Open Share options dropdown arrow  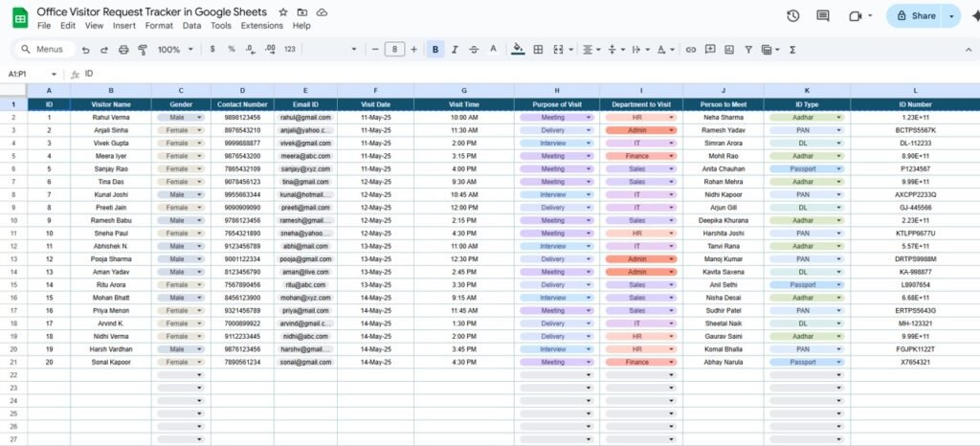pos(952,16)
